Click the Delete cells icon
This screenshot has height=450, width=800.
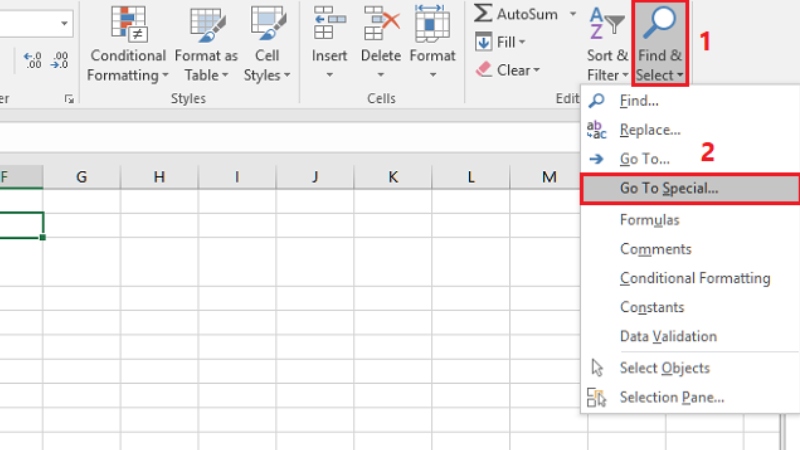pos(381,23)
